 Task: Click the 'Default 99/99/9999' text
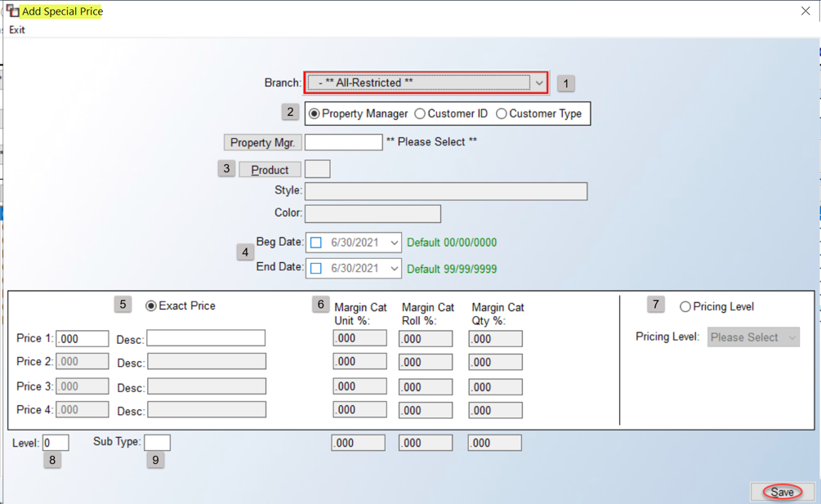(x=452, y=269)
